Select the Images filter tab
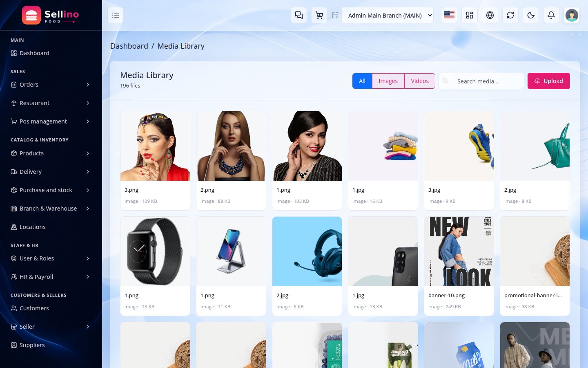 [388, 81]
